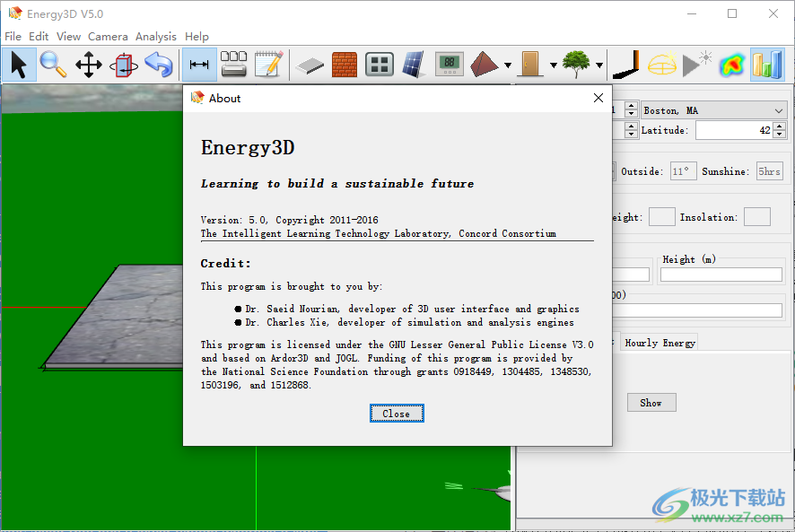Click the Insolation value field
The image size is (795, 532).
(757, 217)
